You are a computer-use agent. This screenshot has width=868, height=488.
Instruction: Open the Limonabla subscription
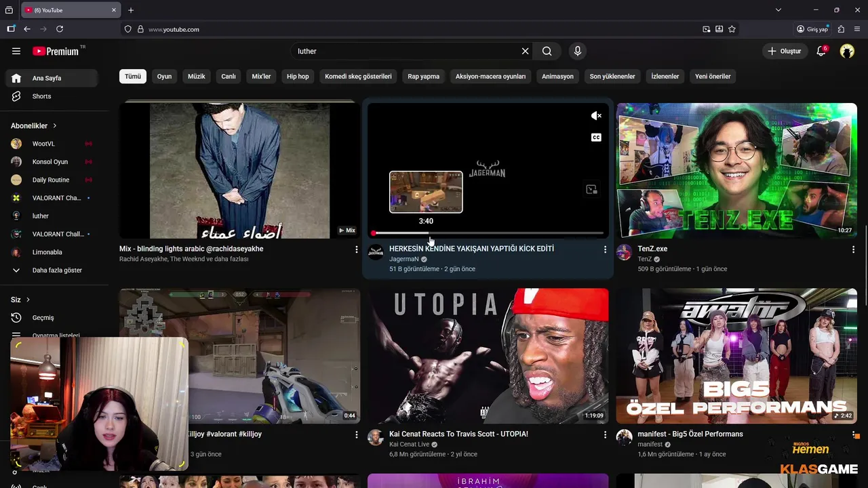pyautogui.click(x=52, y=252)
